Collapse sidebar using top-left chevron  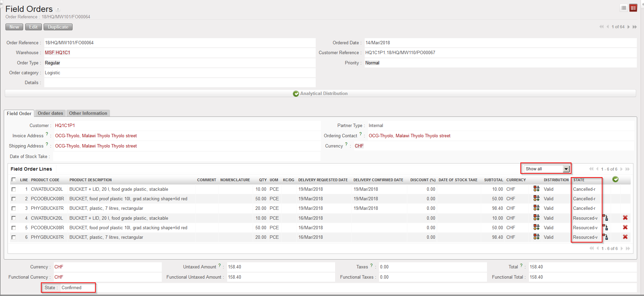point(1,4)
